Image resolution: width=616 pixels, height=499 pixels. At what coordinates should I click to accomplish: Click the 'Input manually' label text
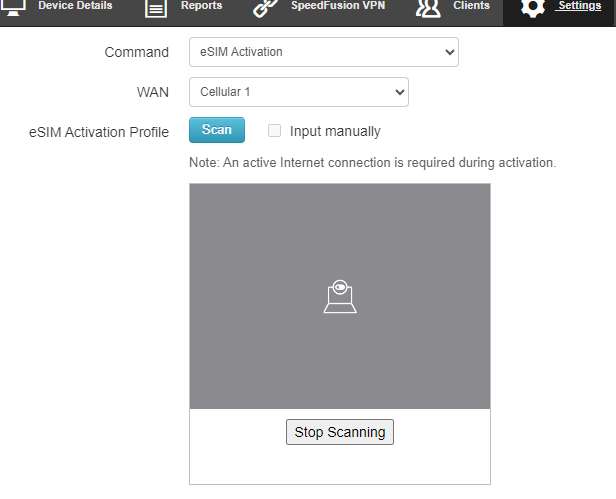[335, 131]
